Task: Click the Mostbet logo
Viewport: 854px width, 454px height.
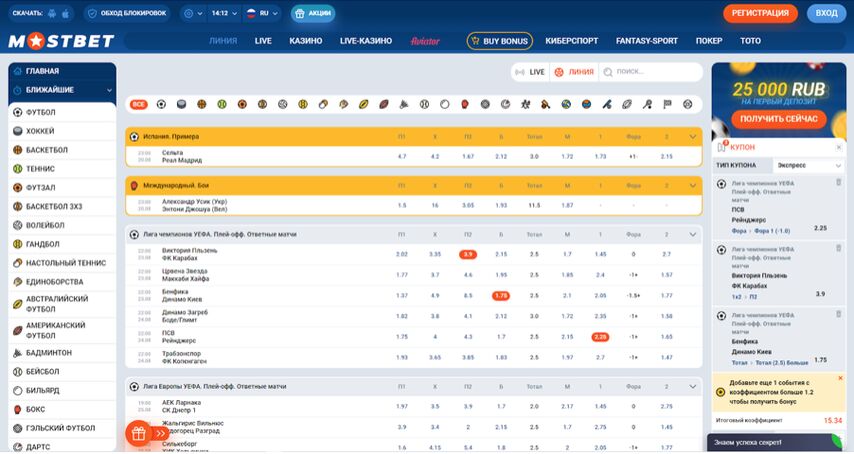Action: 61,41
